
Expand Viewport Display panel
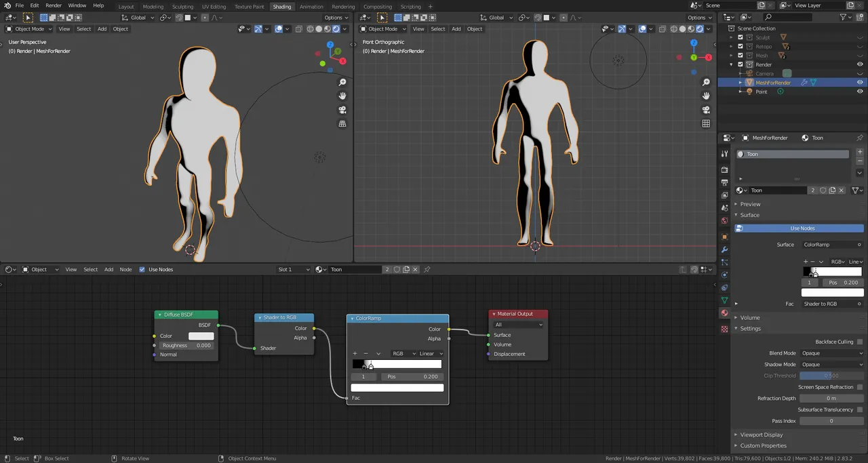coord(761,435)
